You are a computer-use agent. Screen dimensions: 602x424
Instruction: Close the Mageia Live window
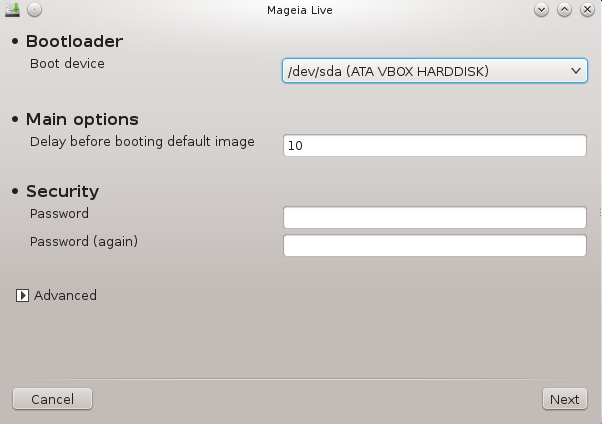587,10
